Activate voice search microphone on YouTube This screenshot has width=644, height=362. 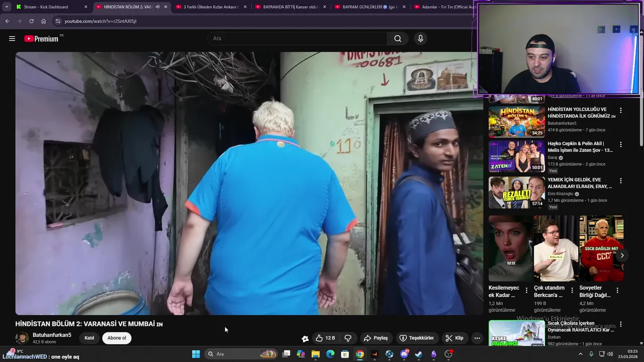click(x=421, y=39)
